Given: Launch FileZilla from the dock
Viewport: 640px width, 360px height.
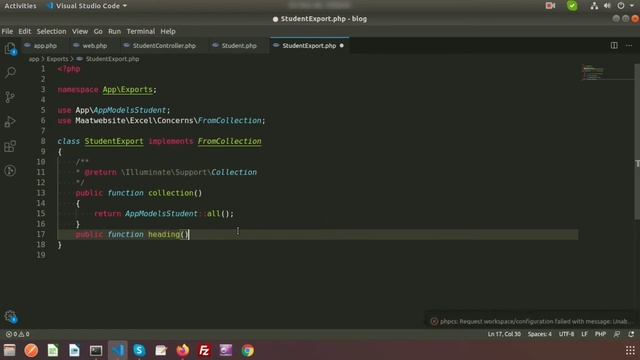Looking at the screenshot, I should 204,350.
